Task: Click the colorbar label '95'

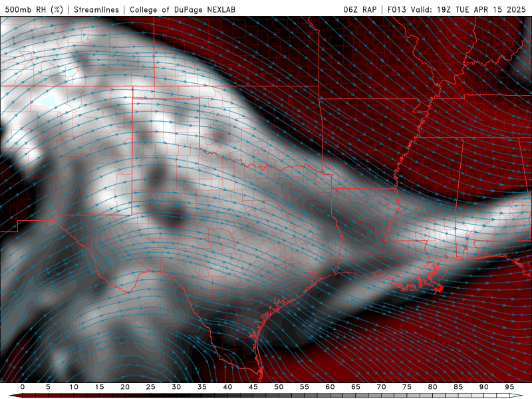Action: pos(509,387)
